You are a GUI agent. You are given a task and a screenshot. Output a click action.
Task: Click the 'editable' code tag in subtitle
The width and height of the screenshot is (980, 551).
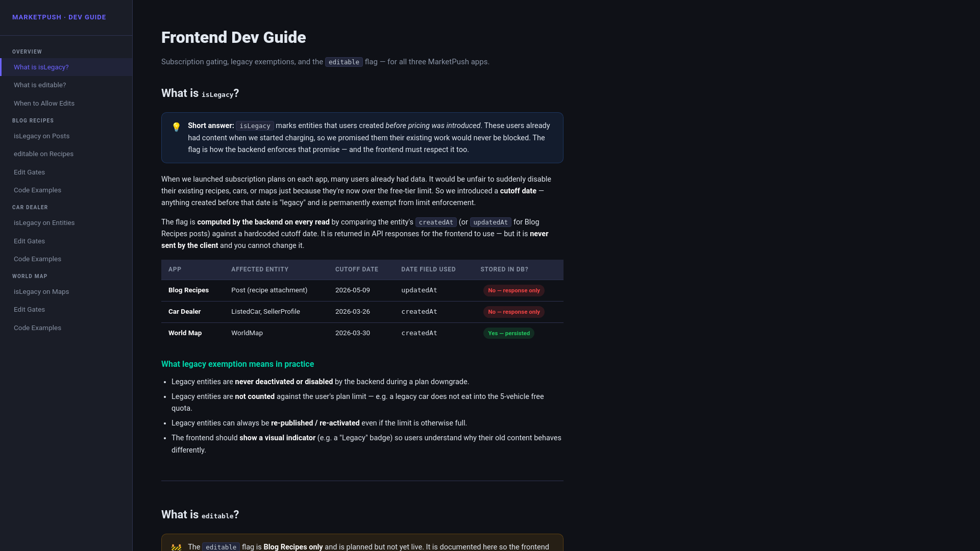click(x=344, y=62)
